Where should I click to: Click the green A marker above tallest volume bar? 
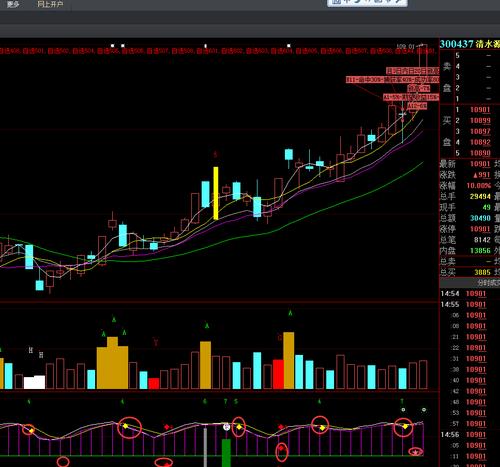coord(290,313)
